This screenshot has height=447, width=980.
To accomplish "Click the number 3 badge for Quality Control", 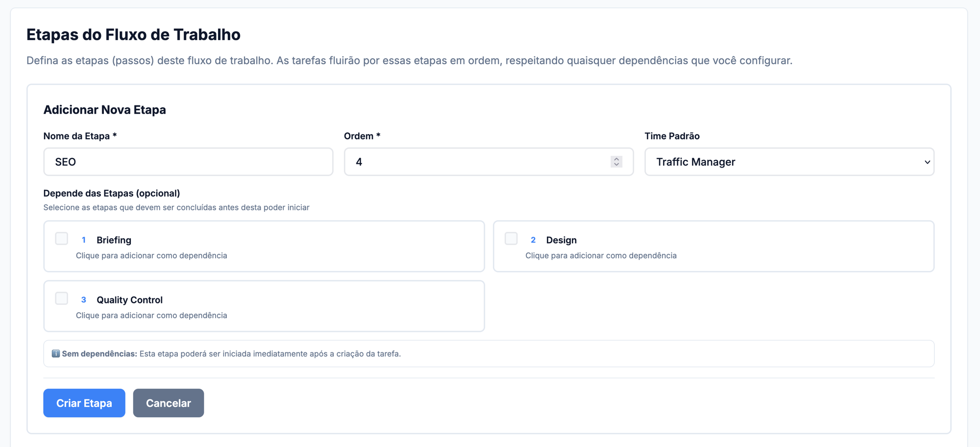I will pyautogui.click(x=84, y=299).
